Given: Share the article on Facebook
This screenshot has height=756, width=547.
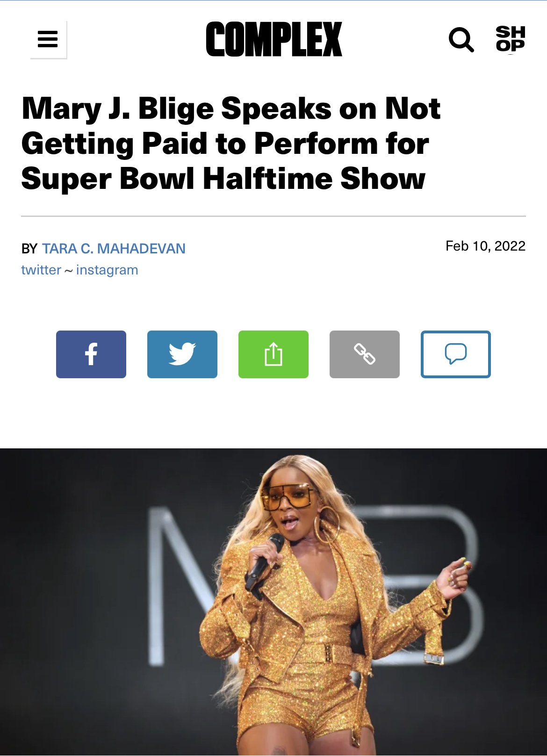Looking at the screenshot, I should (x=91, y=354).
